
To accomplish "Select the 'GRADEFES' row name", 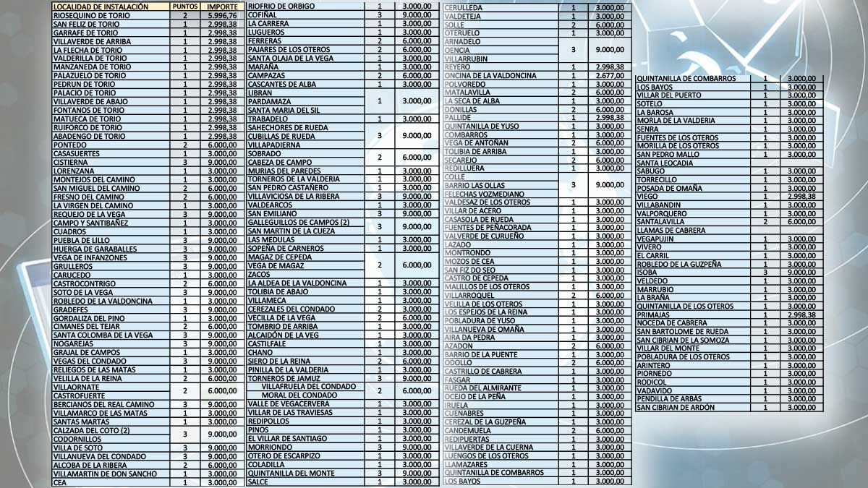I will [71, 309].
